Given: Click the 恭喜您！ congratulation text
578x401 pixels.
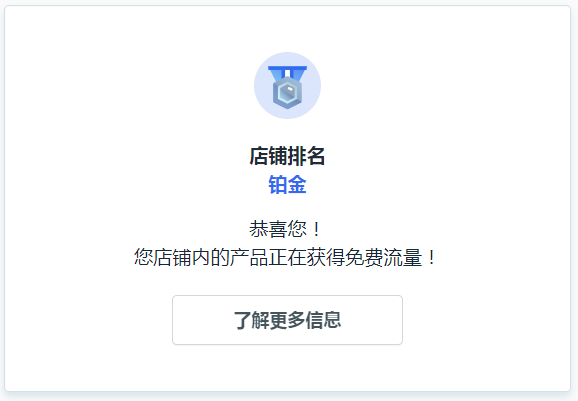Looking at the screenshot, I should point(285,229).
